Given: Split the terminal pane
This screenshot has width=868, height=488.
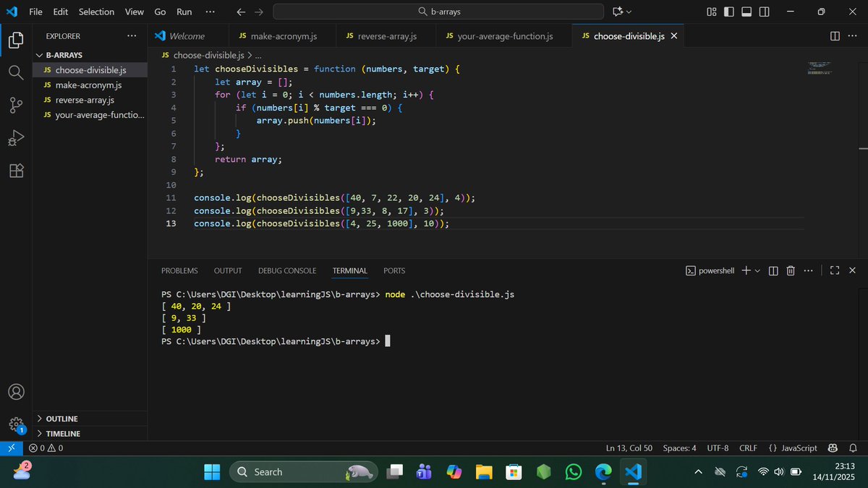Looking at the screenshot, I should click(x=773, y=270).
